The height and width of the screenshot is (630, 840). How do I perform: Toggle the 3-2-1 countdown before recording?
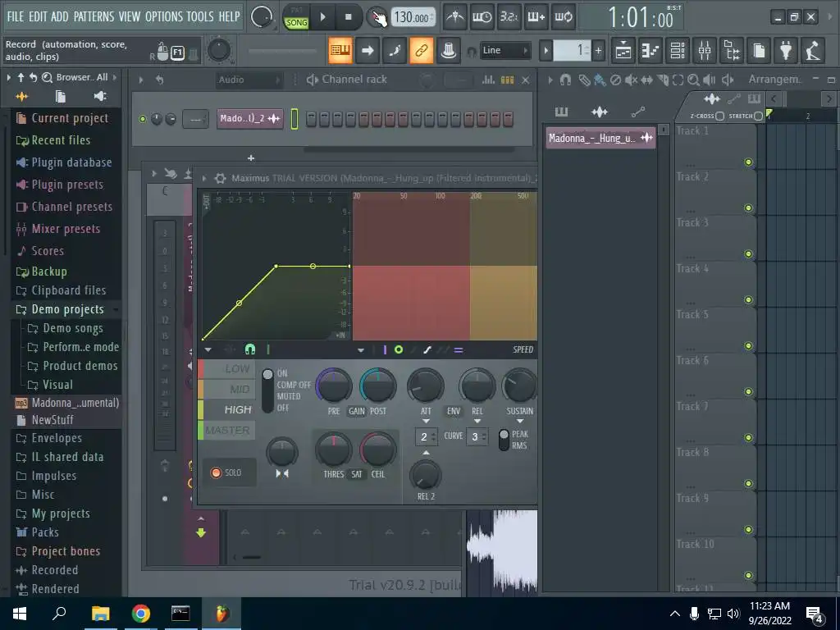pyautogui.click(x=509, y=17)
